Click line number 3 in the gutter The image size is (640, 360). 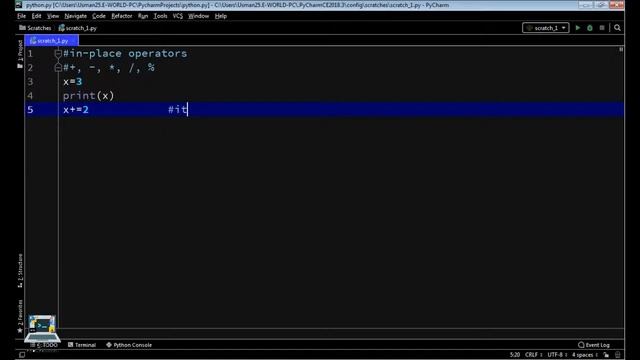[30, 82]
